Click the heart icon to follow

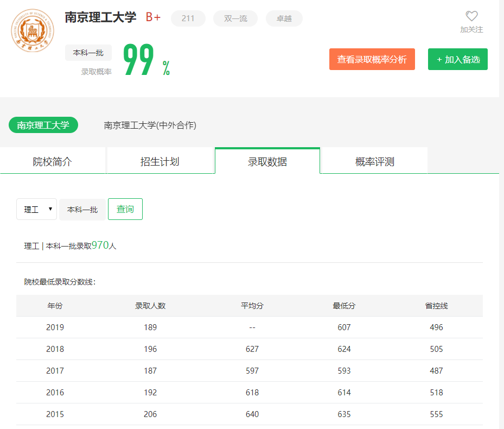[471, 16]
